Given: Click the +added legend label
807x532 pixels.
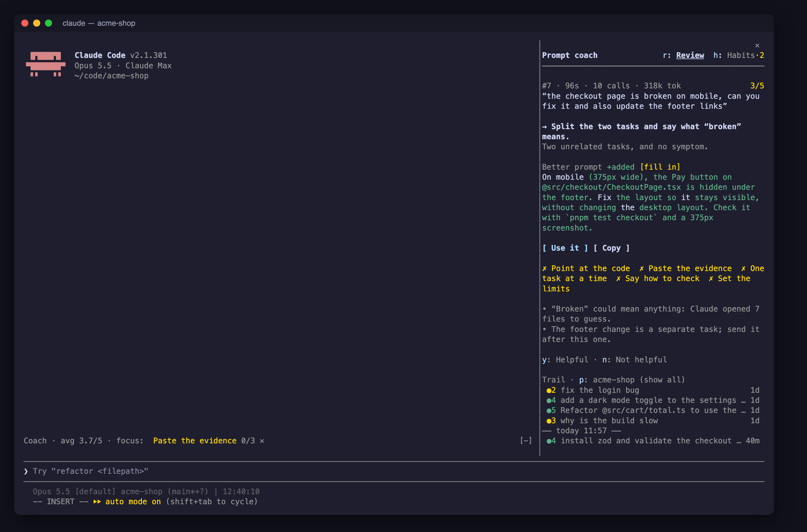Looking at the screenshot, I should click(x=620, y=167).
